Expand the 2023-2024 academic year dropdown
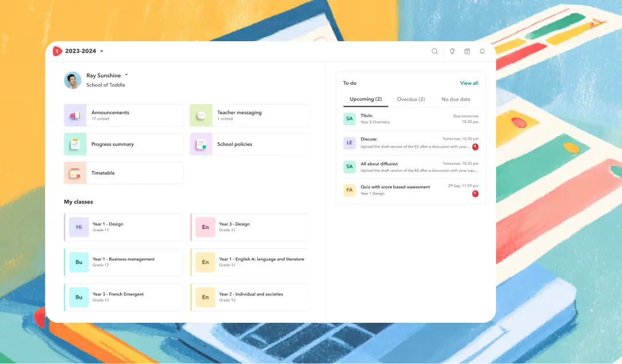The image size is (622, 364). click(x=102, y=52)
